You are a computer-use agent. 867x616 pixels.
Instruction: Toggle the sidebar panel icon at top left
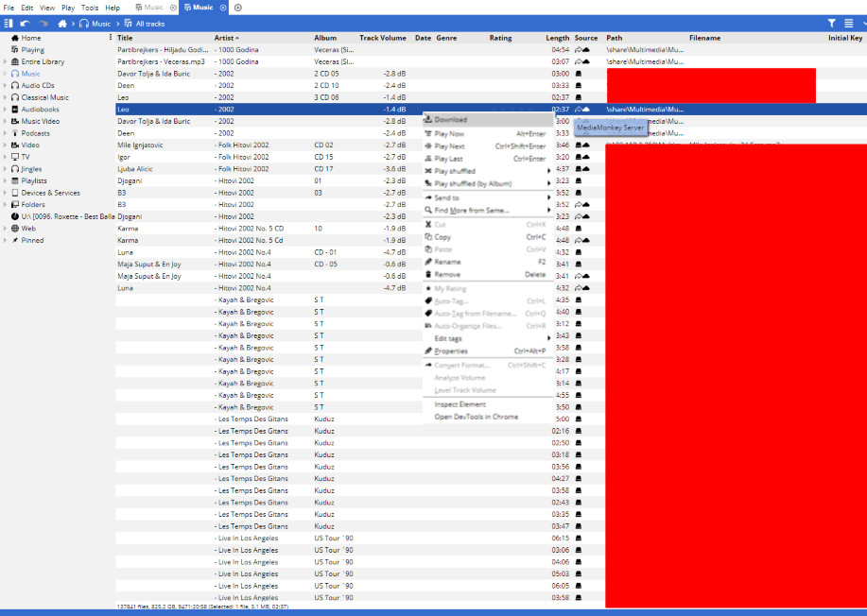(8, 23)
